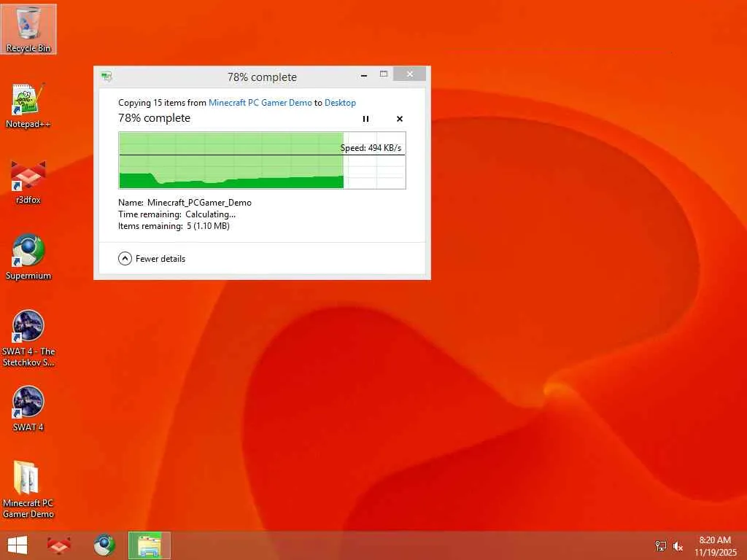Screen dimensions: 747x560
Task: Open the Recycle Bin desktop icon
Action: [28, 28]
